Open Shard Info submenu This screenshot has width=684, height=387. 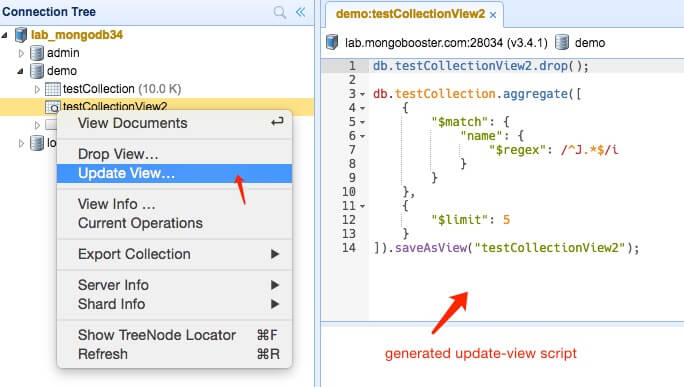[x=174, y=304]
